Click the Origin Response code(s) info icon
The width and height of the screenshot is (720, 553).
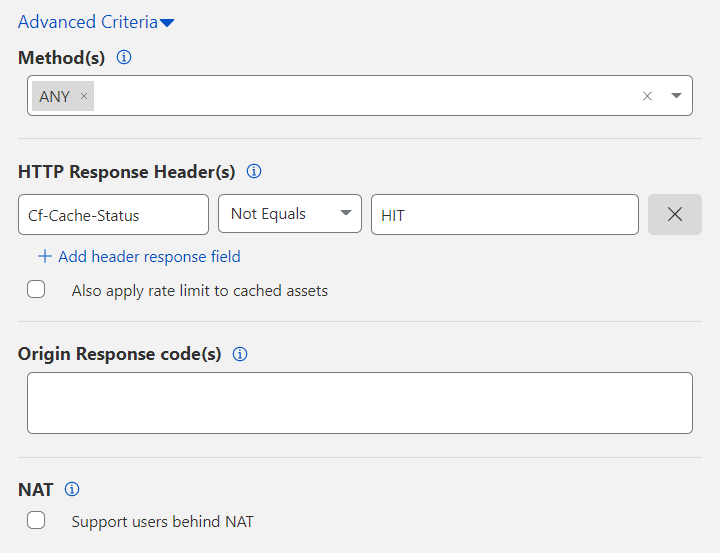click(x=240, y=354)
